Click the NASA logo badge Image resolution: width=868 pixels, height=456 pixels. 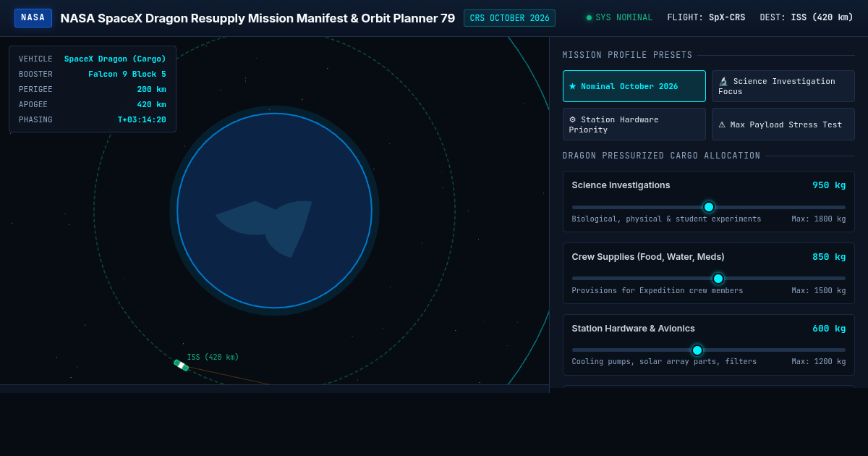(33, 18)
